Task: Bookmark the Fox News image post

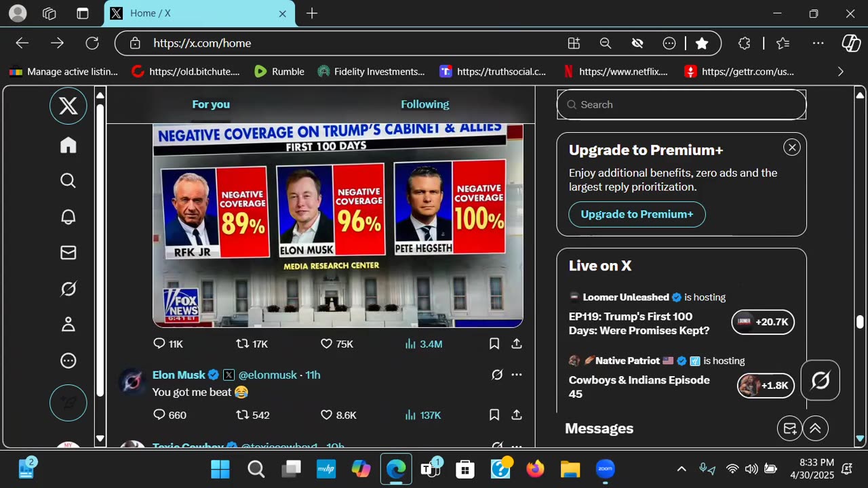Action: 494,344
